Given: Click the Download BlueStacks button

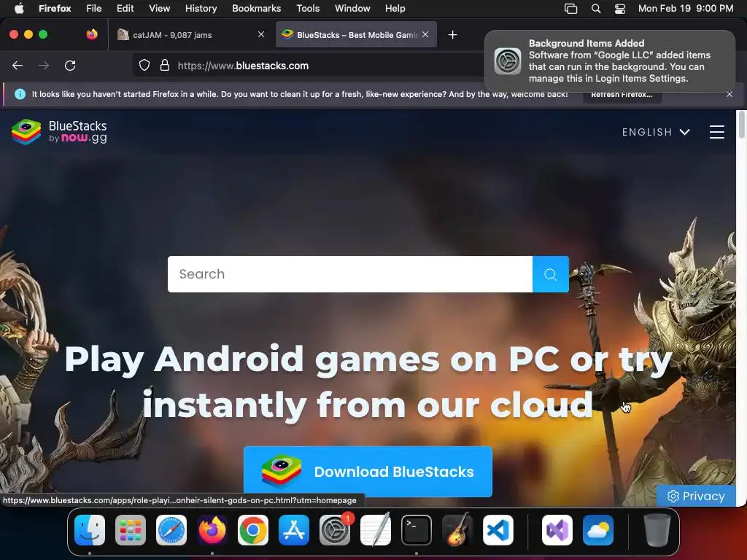Looking at the screenshot, I should click(368, 472).
